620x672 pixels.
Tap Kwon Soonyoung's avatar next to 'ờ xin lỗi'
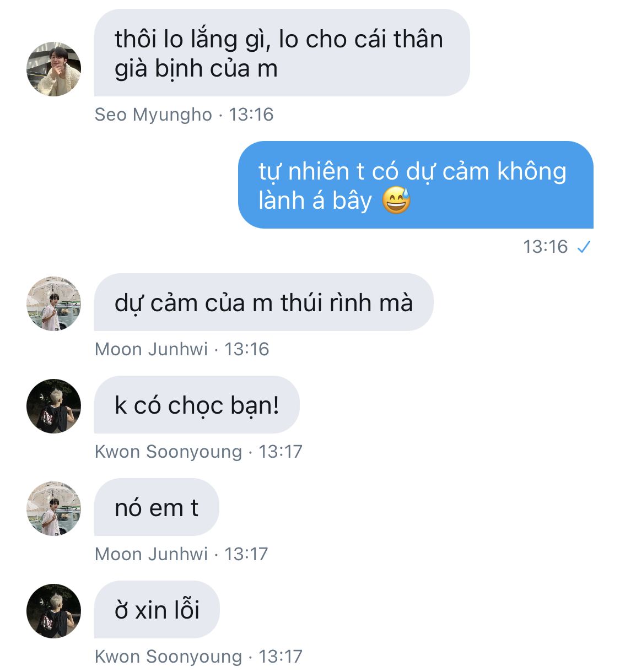[x=54, y=611]
